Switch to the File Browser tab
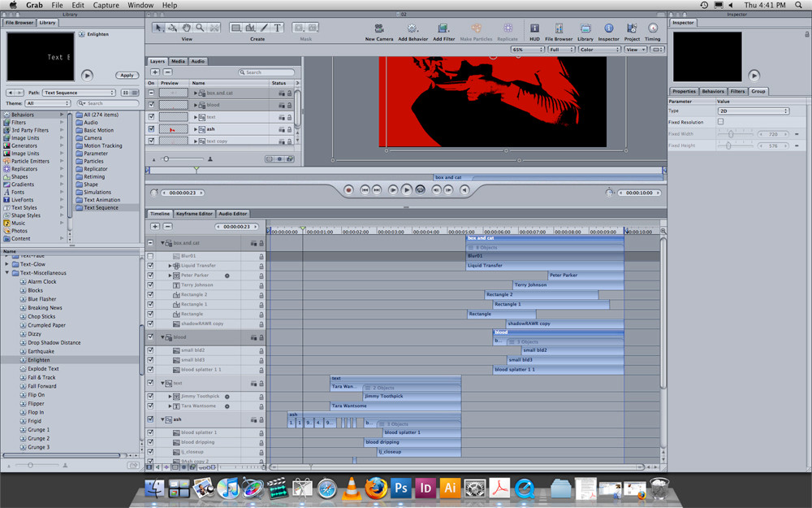Screen dimensions: 812x508 19,23
